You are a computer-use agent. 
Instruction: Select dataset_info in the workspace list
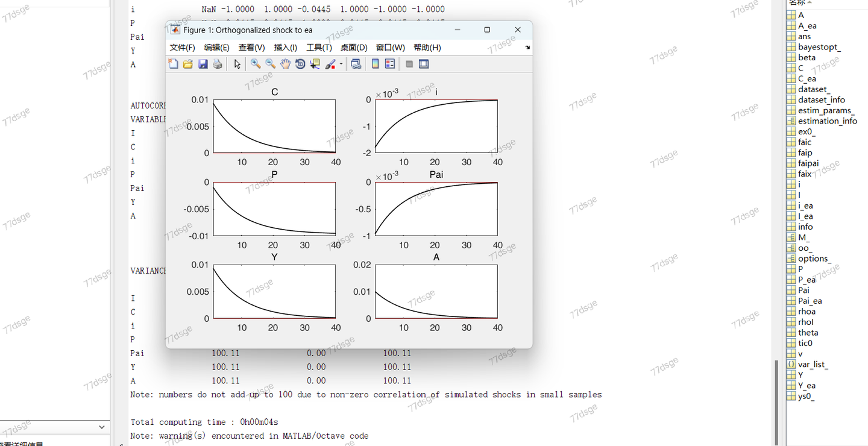click(x=822, y=100)
